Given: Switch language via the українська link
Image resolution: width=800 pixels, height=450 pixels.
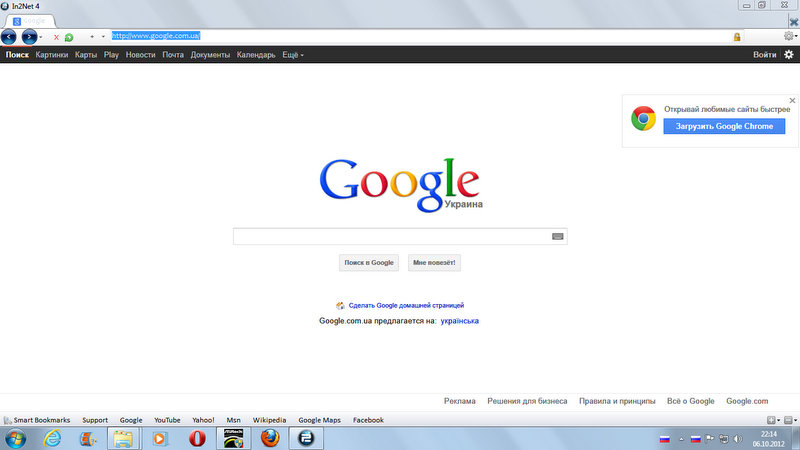Looking at the screenshot, I should click(x=460, y=321).
